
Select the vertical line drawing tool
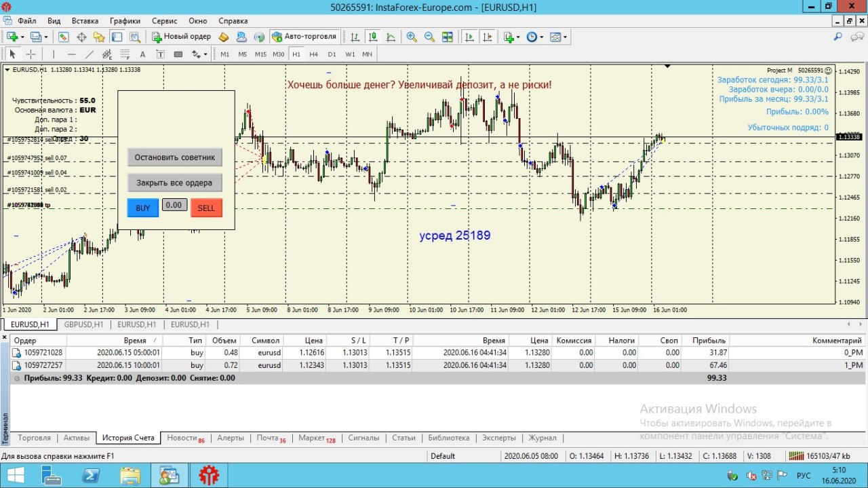(x=53, y=54)
